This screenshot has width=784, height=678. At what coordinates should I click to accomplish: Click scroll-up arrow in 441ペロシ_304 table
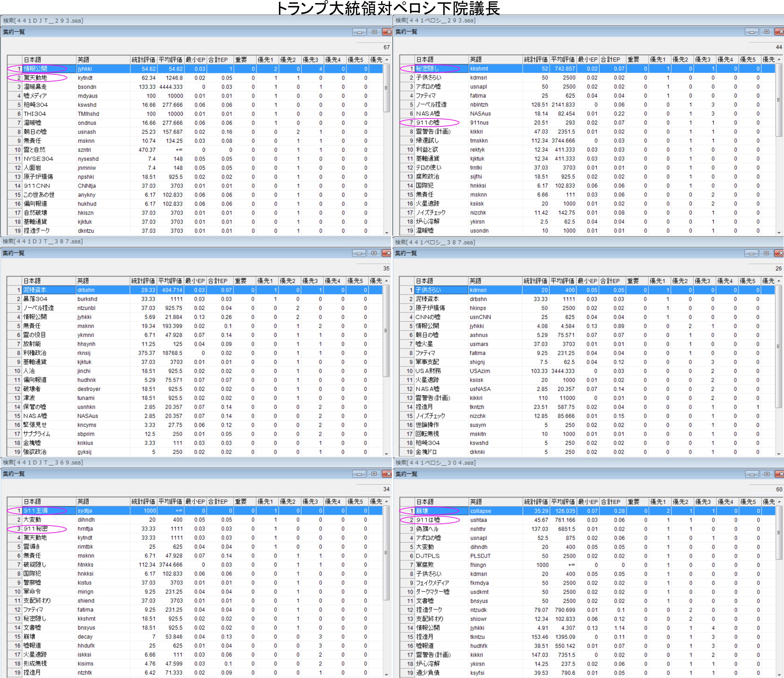pyautogui.click(x=779, y=502)
